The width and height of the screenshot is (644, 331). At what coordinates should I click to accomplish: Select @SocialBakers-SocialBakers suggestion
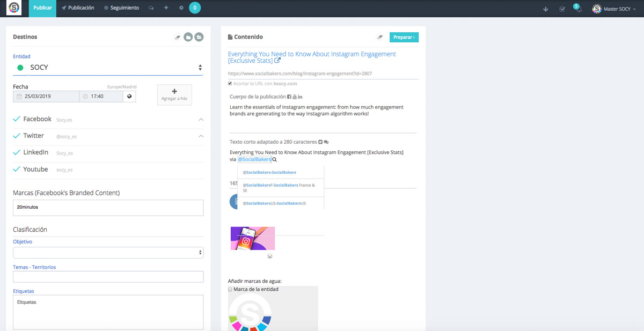pyautogui.click(x=281, y=172)
